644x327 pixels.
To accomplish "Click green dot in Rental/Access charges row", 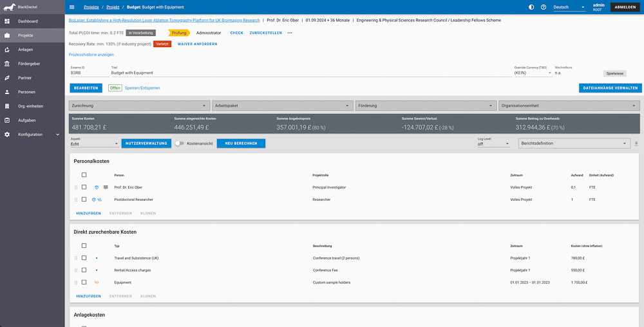I will 97,270.
